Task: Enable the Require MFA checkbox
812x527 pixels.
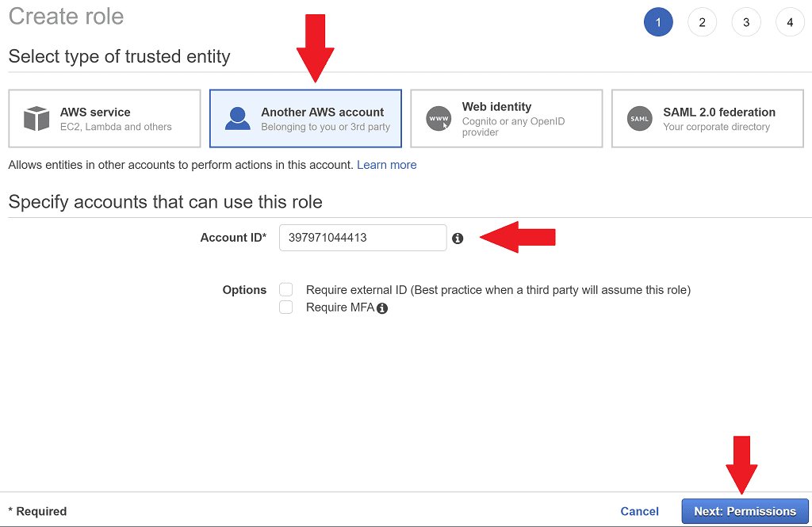Action: tap(285, 307)
